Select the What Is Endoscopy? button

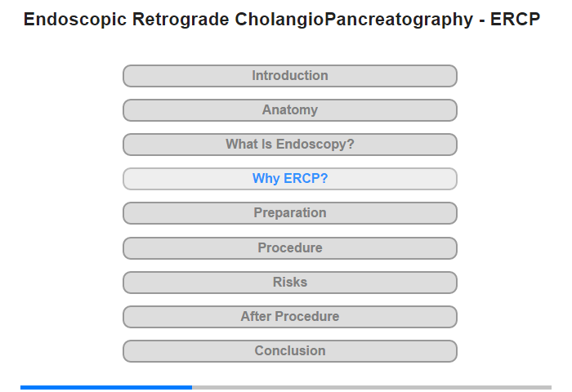tap(289, 145)
